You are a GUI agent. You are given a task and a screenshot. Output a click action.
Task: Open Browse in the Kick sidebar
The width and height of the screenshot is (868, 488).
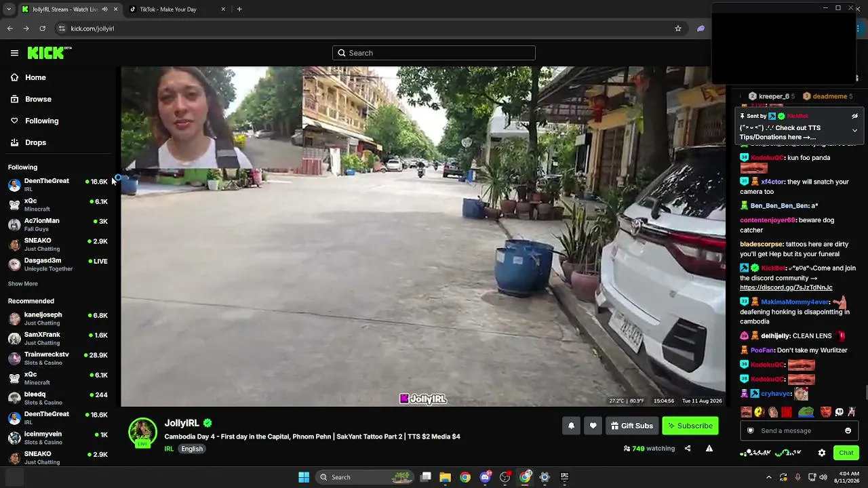38,99
